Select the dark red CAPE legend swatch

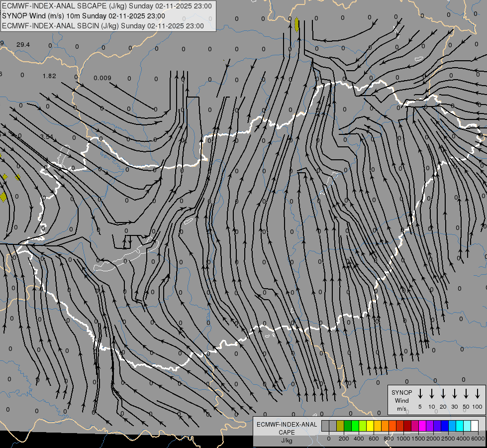(408, 426)
